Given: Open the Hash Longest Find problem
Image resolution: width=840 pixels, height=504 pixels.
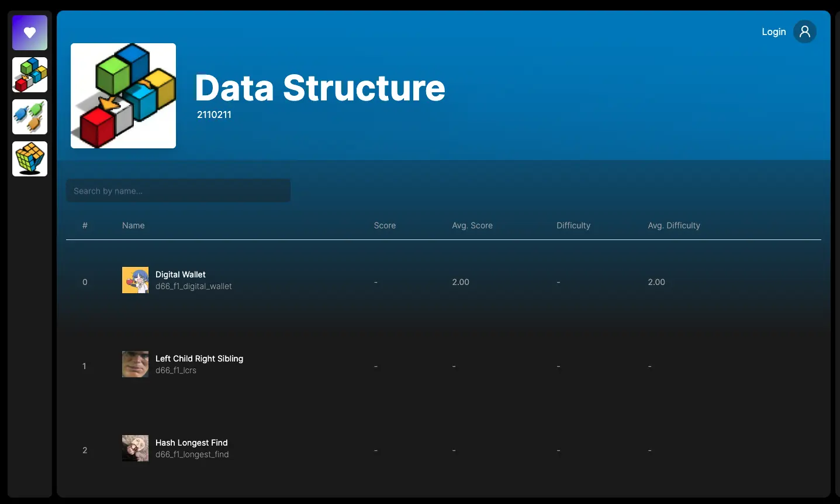Looking at the screenshot, I should pos(192,443).
